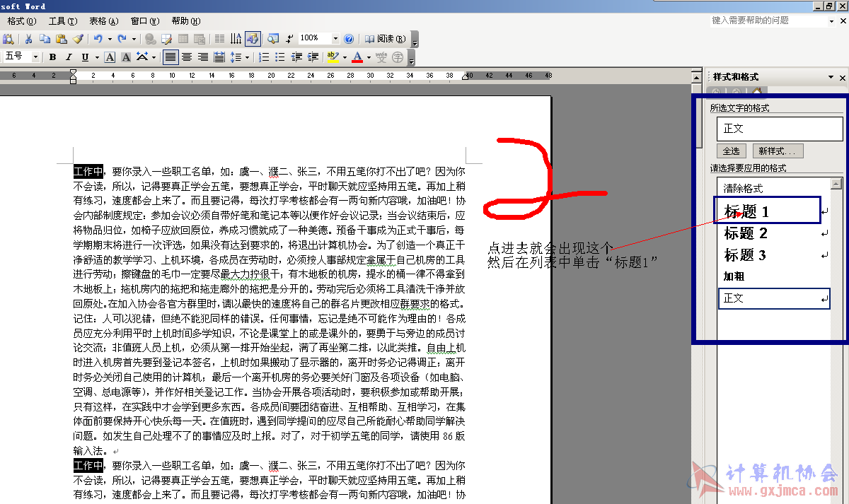The height and width of the screenshot is (504, 849).
Task: Open the Enclosed Characters (字) tool
Action: [398, 57]
